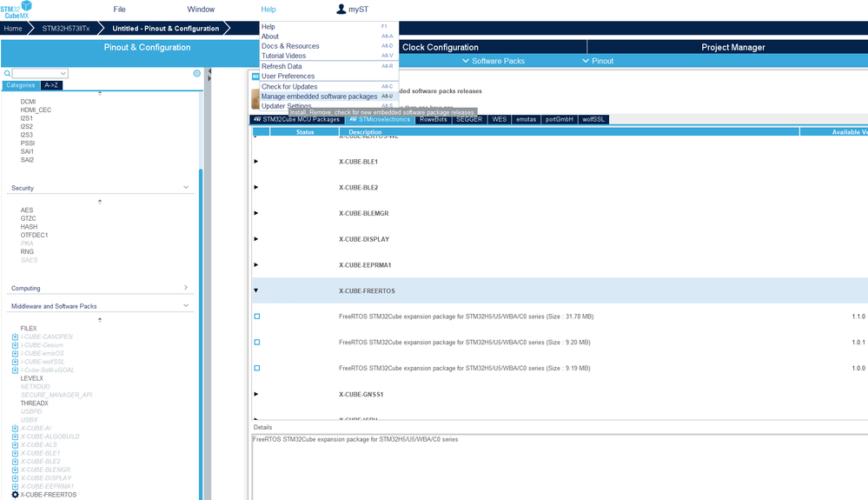Click the download icon beside I-CUBE-wolfSSL
Viewport: 868px width, 500px height.
coord(15,362)
